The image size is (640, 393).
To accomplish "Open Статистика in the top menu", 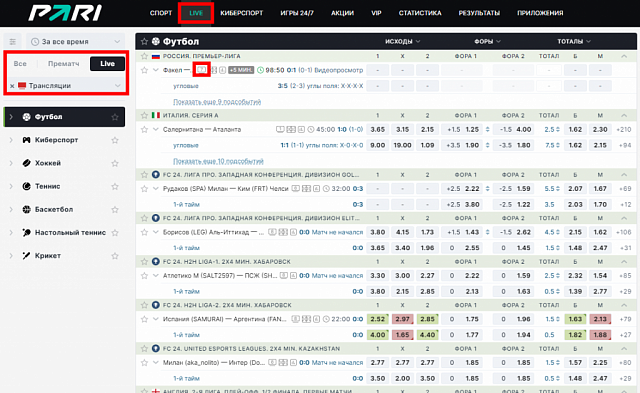I will pos(420,13).
